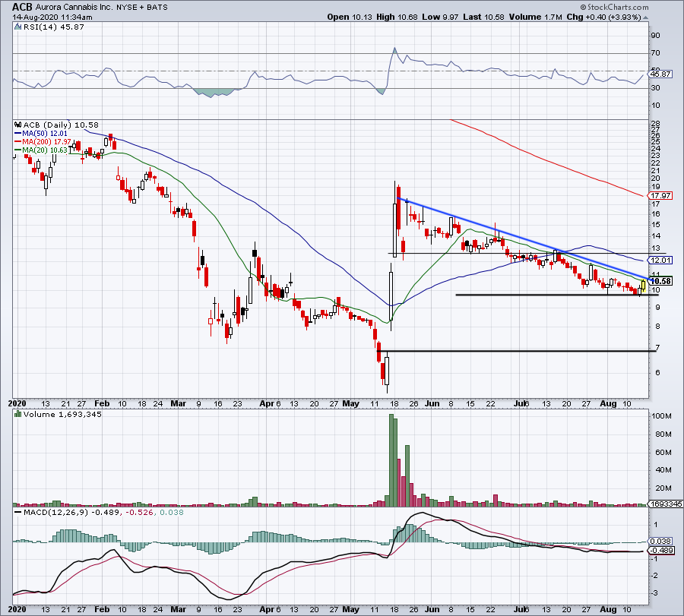This screenshot has height=616, width=684.
Task: Click the Aurora Cannabis Inc. company name
Action: (74, 8)
